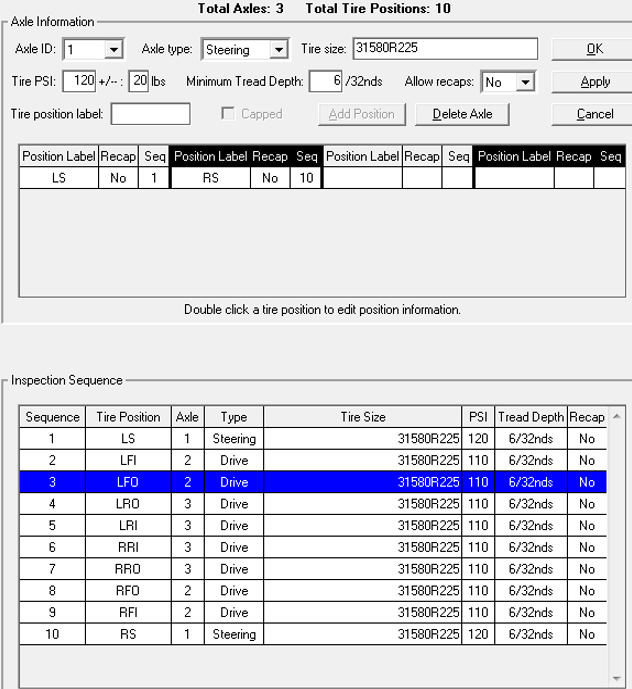
Task: Toggle the Capped checkbox
Action: 227,114
